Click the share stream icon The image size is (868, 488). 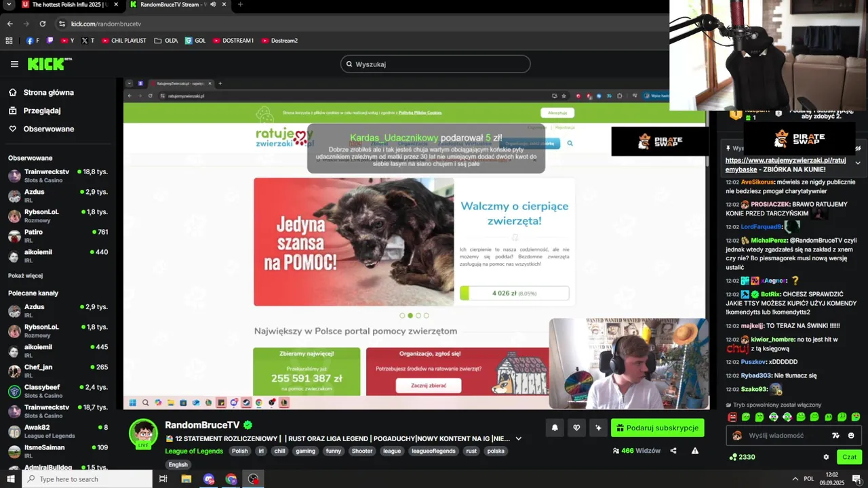pyautogui.click(x=673, y=451)
